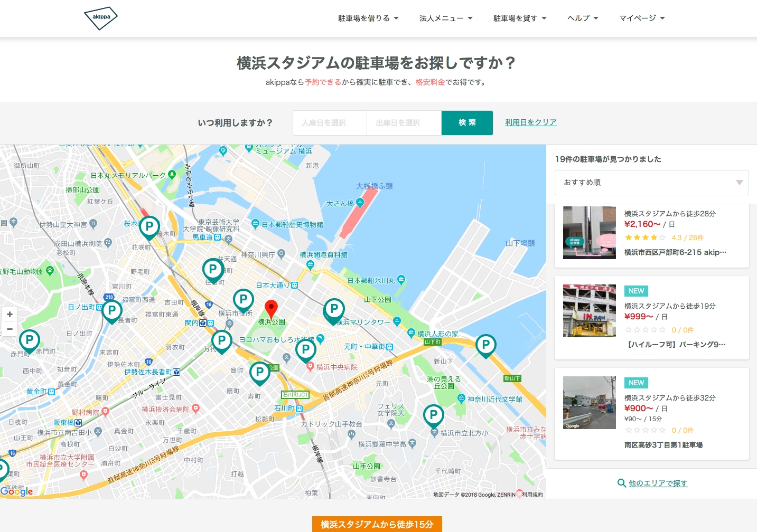Open thumbnail of ¥999 ハイルーフ parking
This screenshot has height=532, width=757.
590,311
